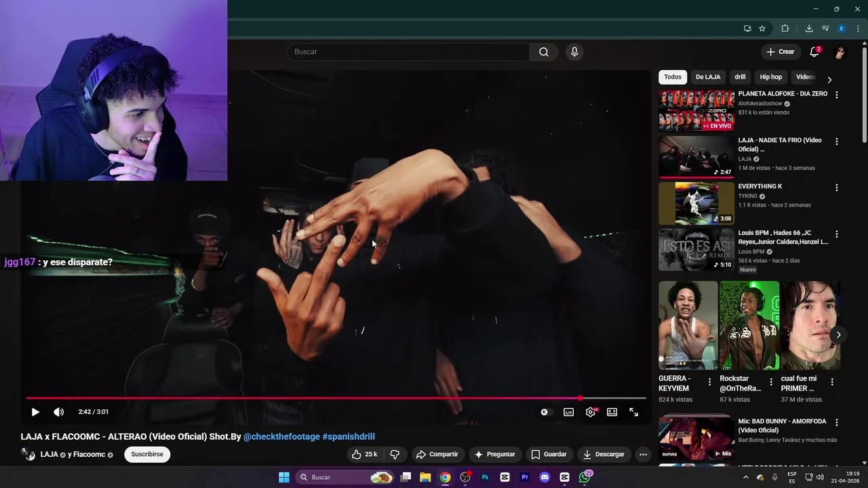Image resolution: width=868 pixels, height=488 pixels.
Task: Select the Todos filter chip
Action: (673, 77)
